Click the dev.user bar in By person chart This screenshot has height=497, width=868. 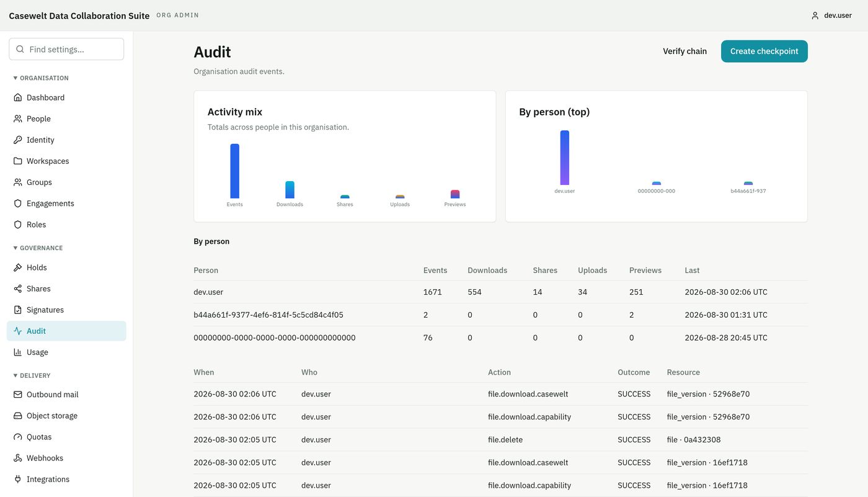565,158
